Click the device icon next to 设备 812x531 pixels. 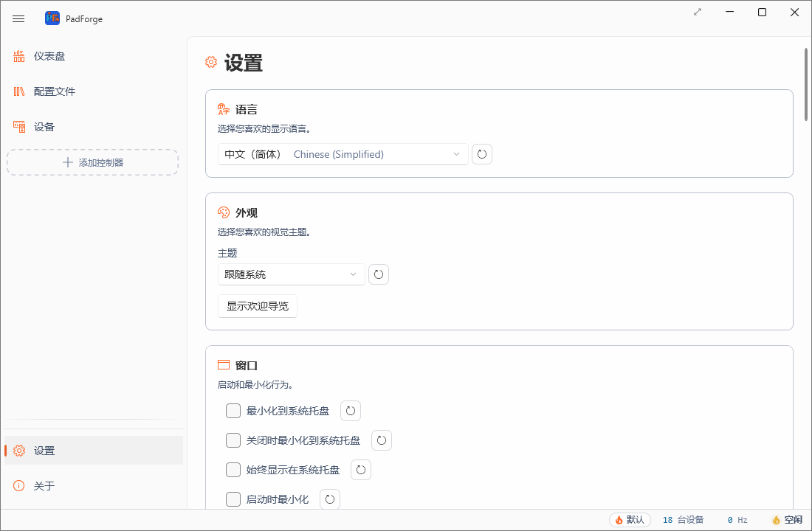[19, 127]
